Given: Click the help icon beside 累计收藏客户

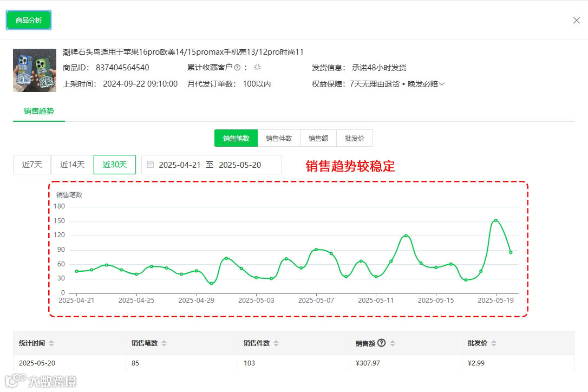Looking at the screenshot, I should (x=237, y=68).
